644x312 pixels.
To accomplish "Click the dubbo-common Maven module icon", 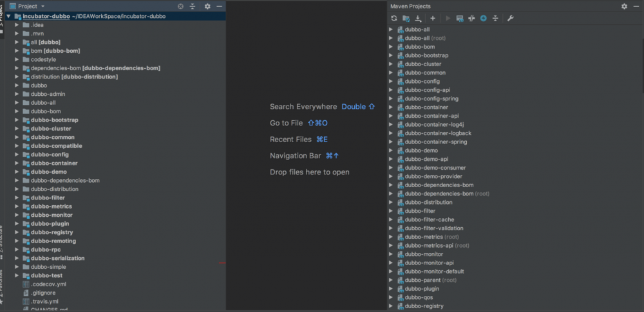I will point(401,73).
